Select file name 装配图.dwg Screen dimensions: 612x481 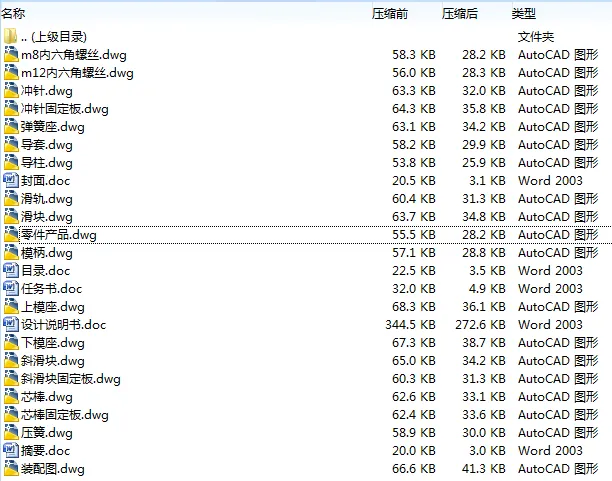(x=53, y=469)
